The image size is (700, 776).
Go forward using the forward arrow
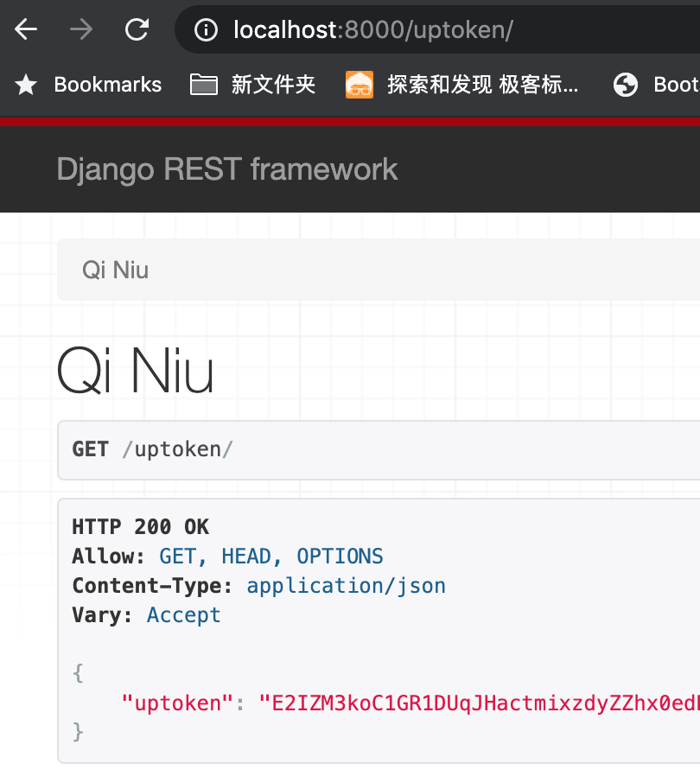click(80, 29)
